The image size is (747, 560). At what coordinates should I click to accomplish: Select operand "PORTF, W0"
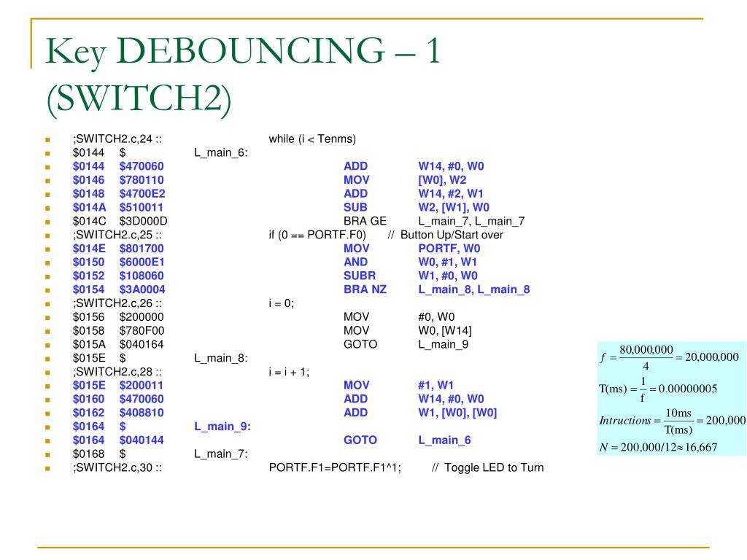[x=449, y=249]
